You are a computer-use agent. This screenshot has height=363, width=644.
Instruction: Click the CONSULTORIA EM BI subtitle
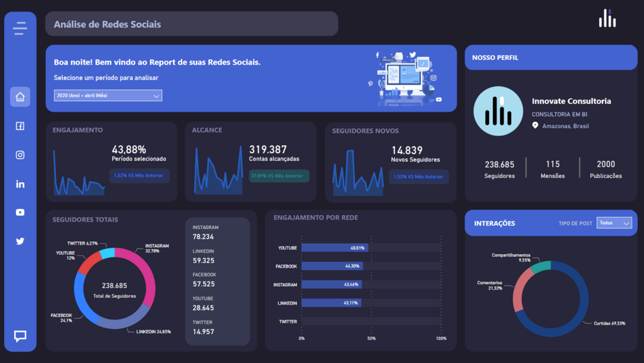click(x=559, y=115)
